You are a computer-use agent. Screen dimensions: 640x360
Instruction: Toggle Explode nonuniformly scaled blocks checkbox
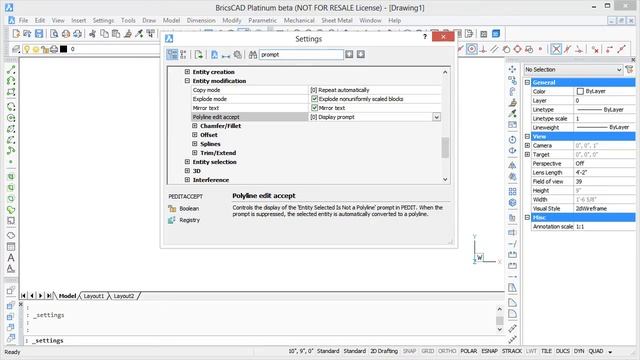click(314, 99)
